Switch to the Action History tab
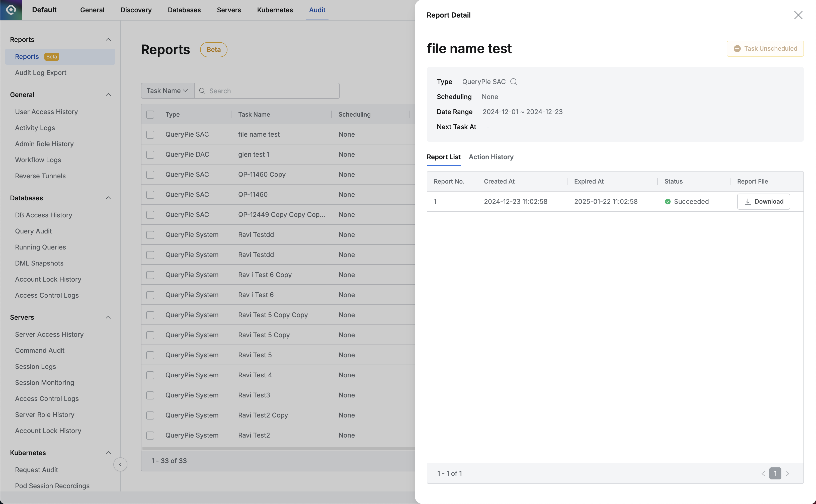Screen dimensions: 816x504 [x=491, y=157]
